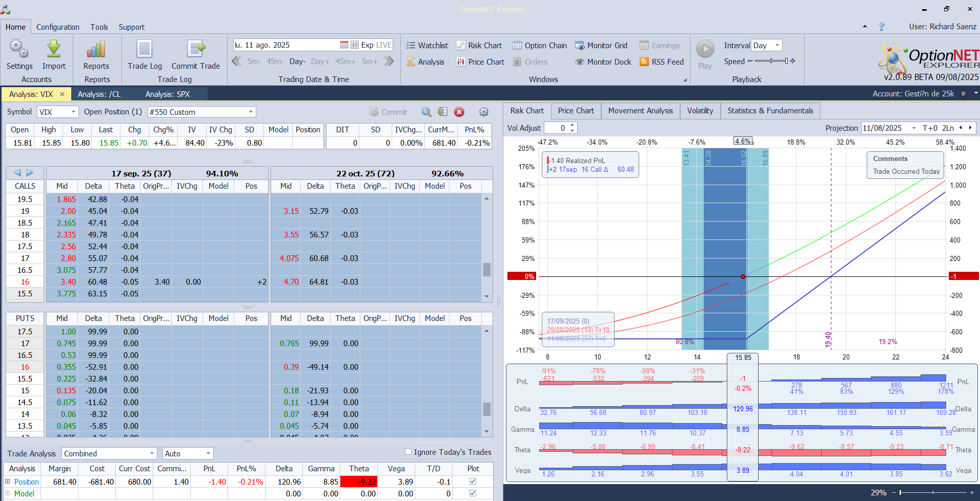This screenshot has height=501, width=980.
Task: Open the Support menu tab
Action: tap(132, 27)
